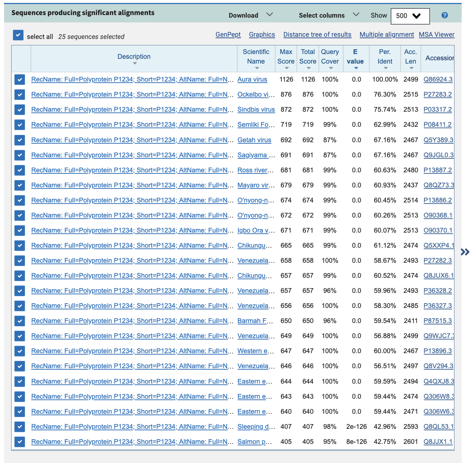This screenshot has width=476, height=463.
Task: Open the Barmah F scientific name link
Action: pyautogui.click(x=255, y=321)
